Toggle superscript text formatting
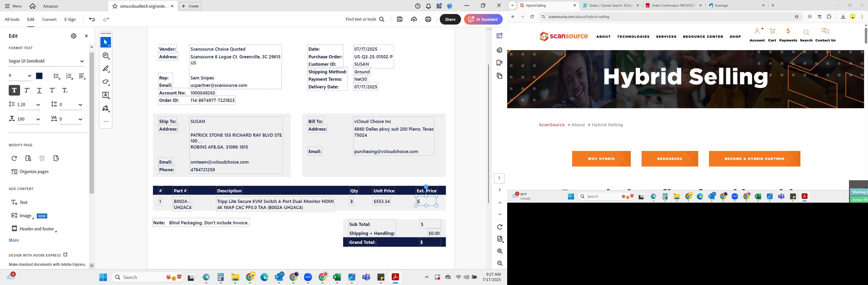Viewport: 868px width, 285px height. [x=52, y=91]
